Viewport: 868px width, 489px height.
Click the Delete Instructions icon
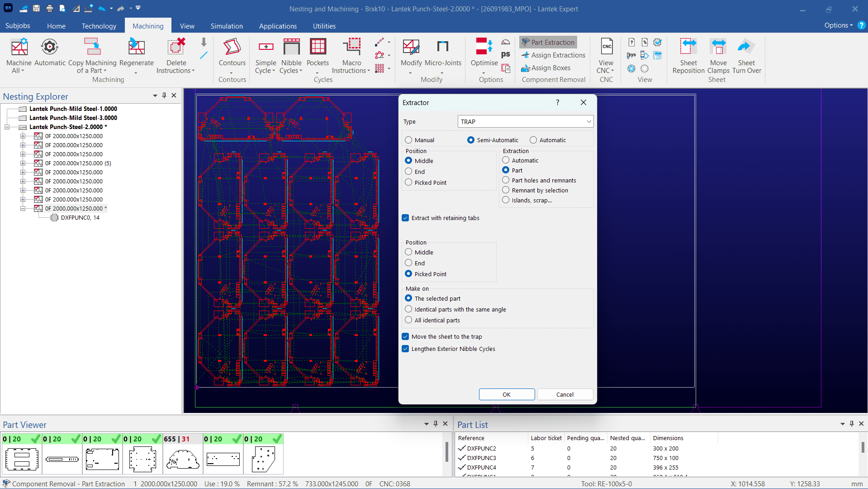click(176, 48)
